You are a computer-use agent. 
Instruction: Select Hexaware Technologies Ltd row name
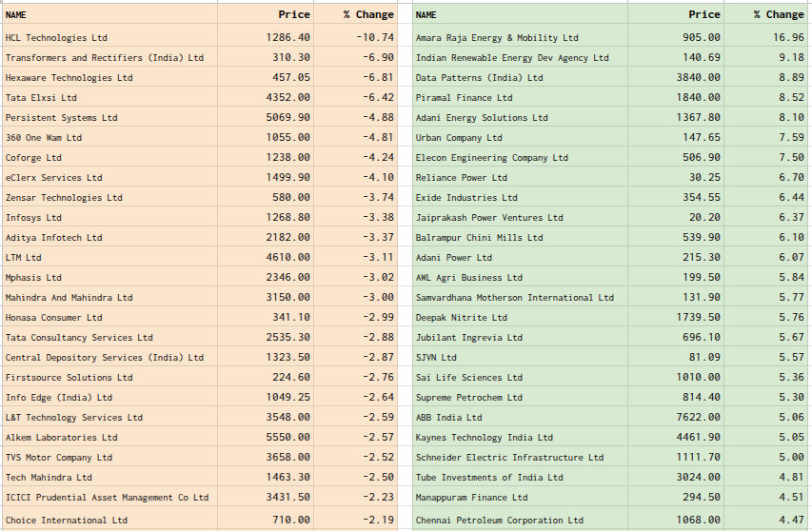click(x=109, y=78)
